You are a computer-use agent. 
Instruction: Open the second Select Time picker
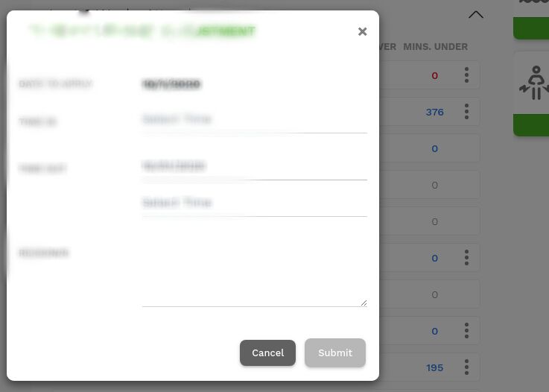coord(254,203)
